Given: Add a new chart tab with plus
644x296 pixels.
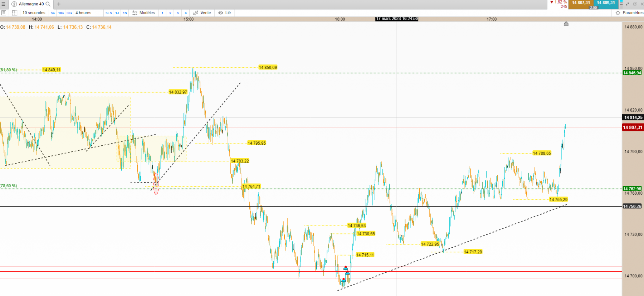Looking at the screenshot, I should [59, 4].
